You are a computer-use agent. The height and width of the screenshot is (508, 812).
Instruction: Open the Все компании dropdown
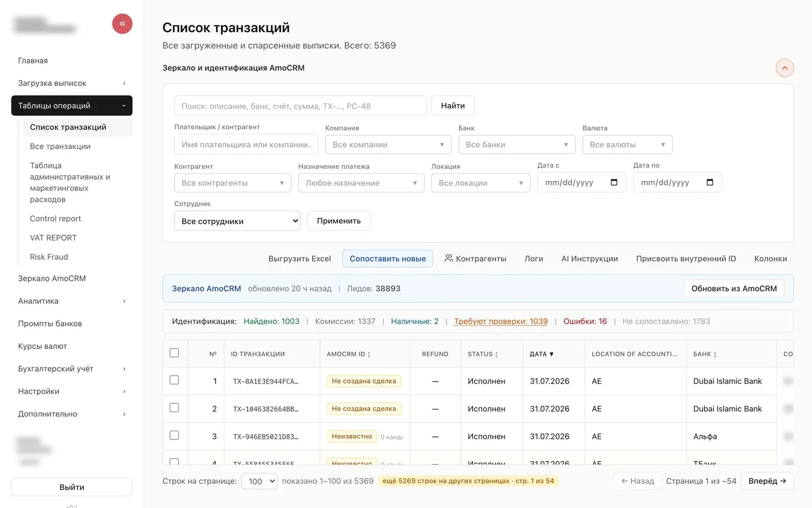tap(388, 145)
